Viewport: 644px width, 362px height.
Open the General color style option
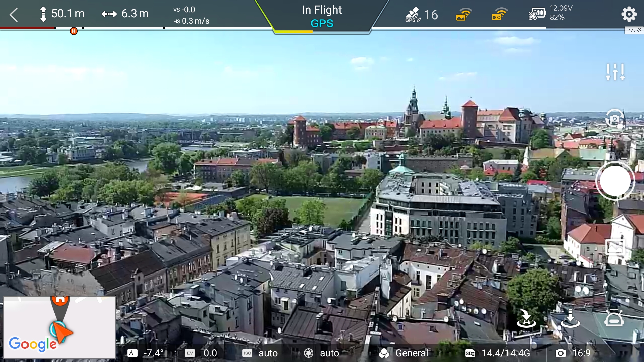coord(404,353)
